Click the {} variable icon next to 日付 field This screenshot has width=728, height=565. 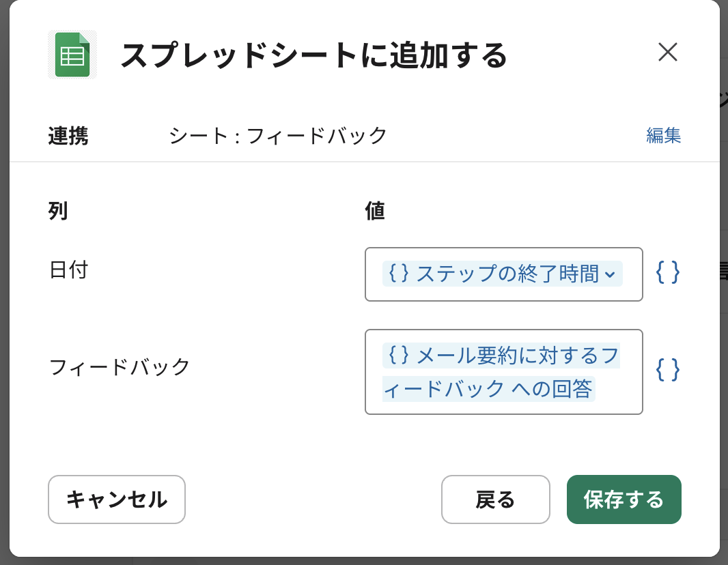pyautogui.click(x=667, y=273)
